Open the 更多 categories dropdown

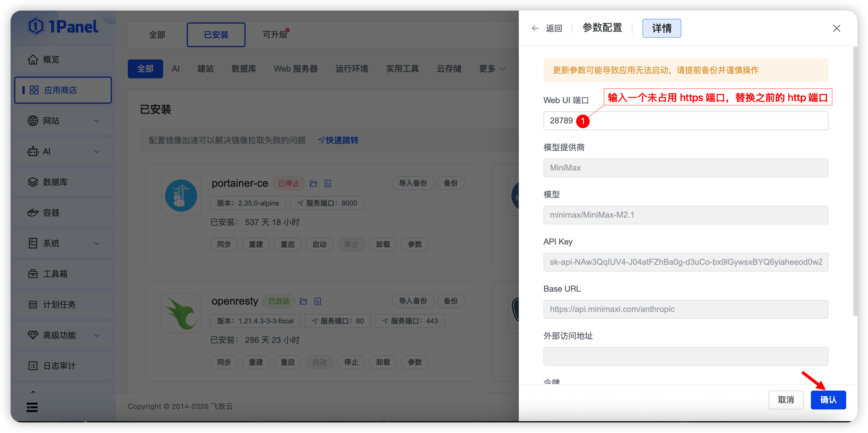(492, 69)
